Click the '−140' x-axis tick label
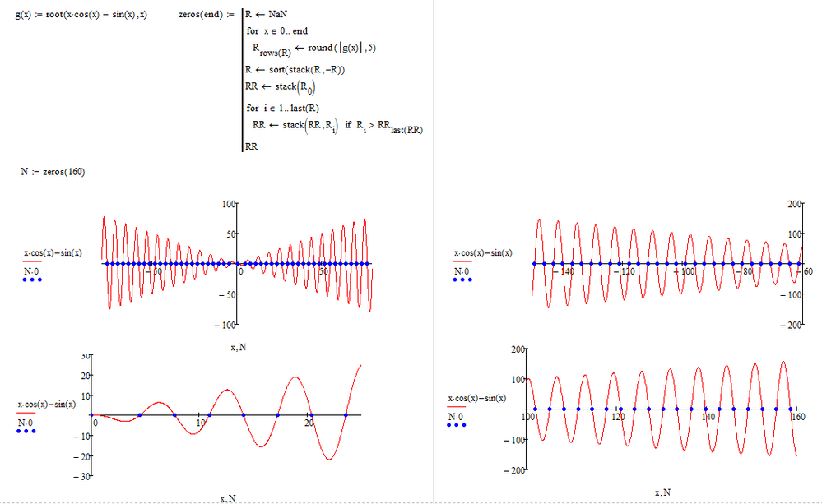822x504 pixels. point(564,271)
